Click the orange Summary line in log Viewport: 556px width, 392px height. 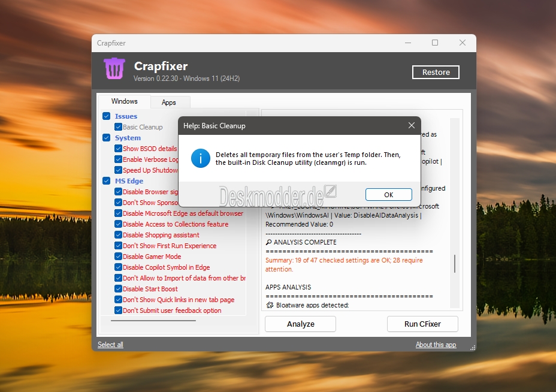pos(344,265)
